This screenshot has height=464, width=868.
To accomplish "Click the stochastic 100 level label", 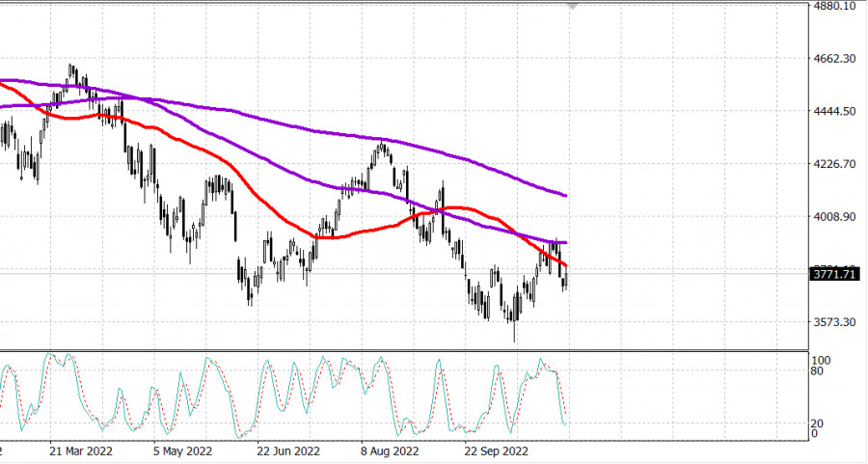I will tap(820, 360).
